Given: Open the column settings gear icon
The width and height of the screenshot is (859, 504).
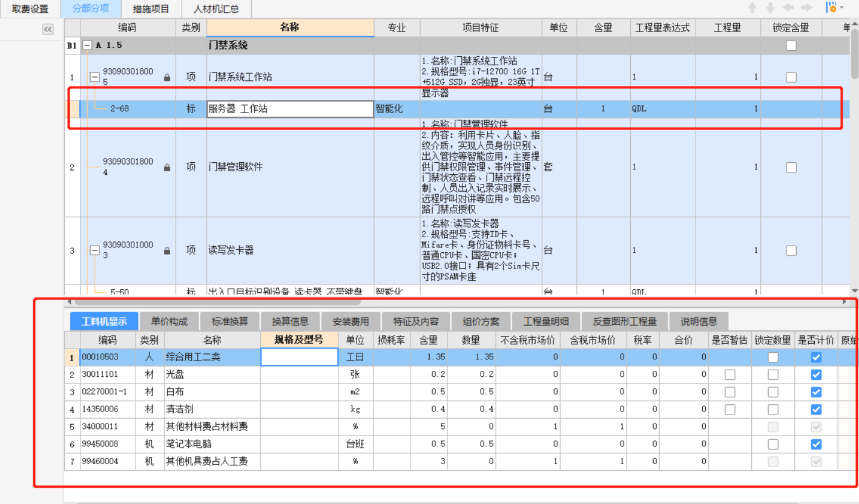Looking at the screenshot, I should [x=832, y=8].
